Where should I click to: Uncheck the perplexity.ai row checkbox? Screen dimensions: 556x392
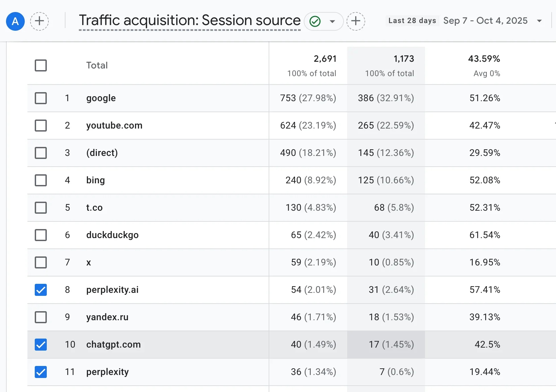pos(41,290)
